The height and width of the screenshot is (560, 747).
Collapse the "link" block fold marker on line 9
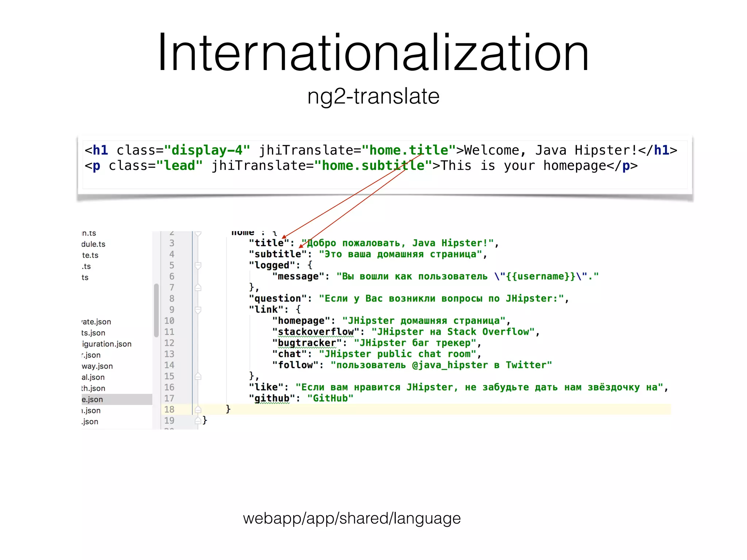[198, 310]
